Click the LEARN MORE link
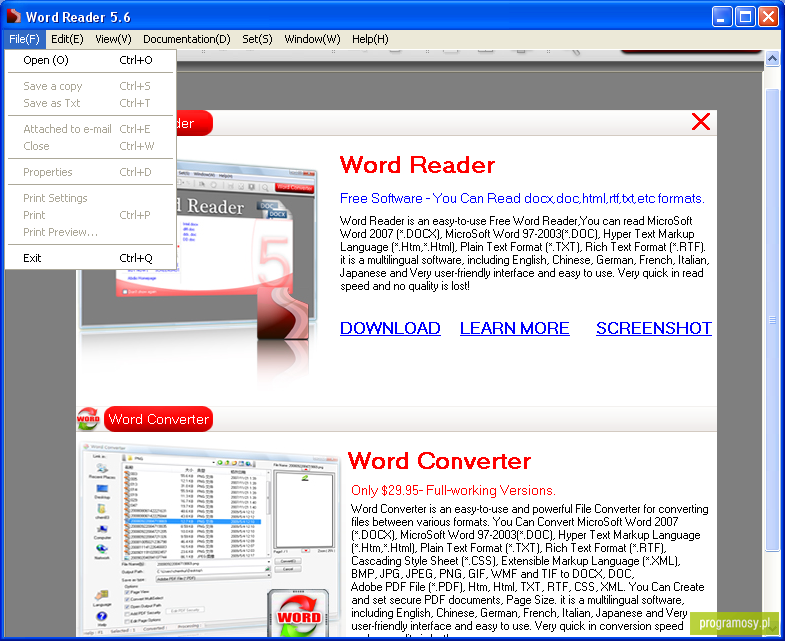 coord(515,328)
